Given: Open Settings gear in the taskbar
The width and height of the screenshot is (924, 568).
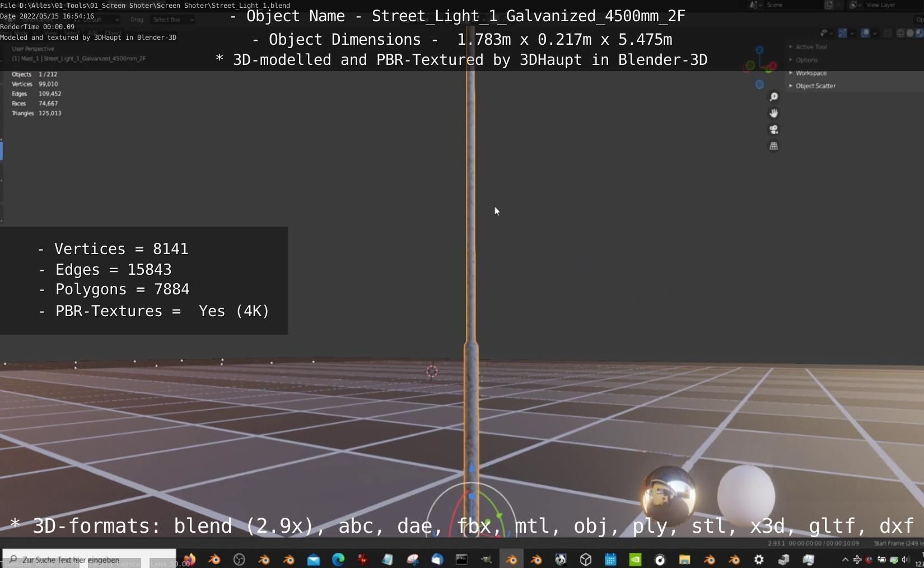Looking at the screenshot, I should pyautogui.click(x=759, y=559).
